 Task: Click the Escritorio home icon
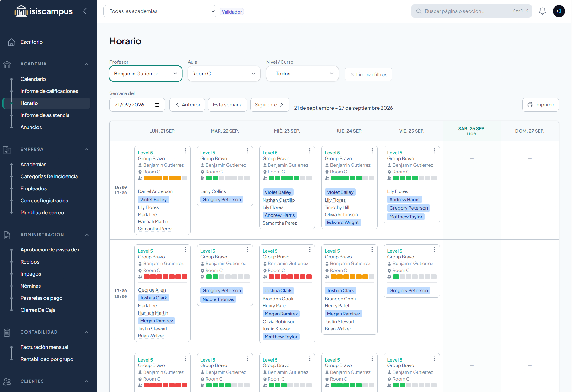[x=11, y=42]
